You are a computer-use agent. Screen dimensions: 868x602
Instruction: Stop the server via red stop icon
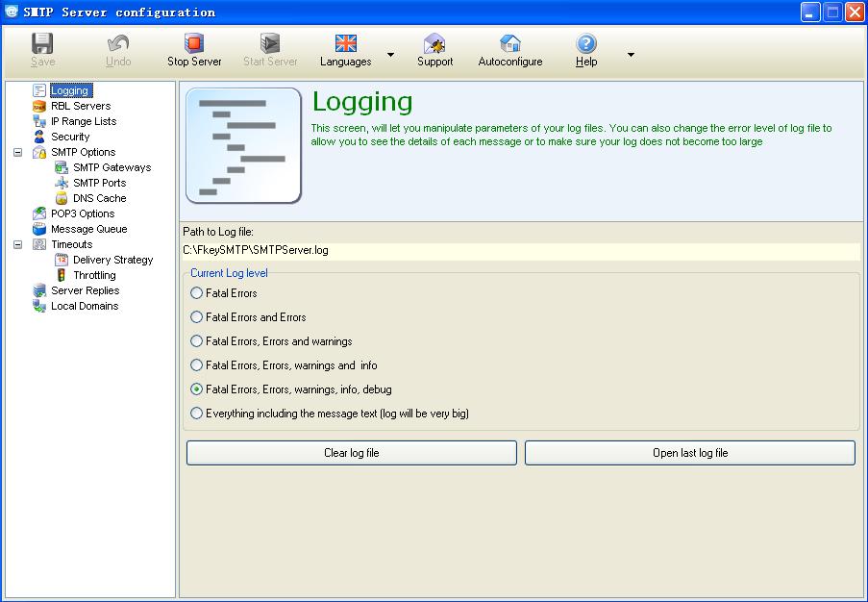(x=194, y=43)
